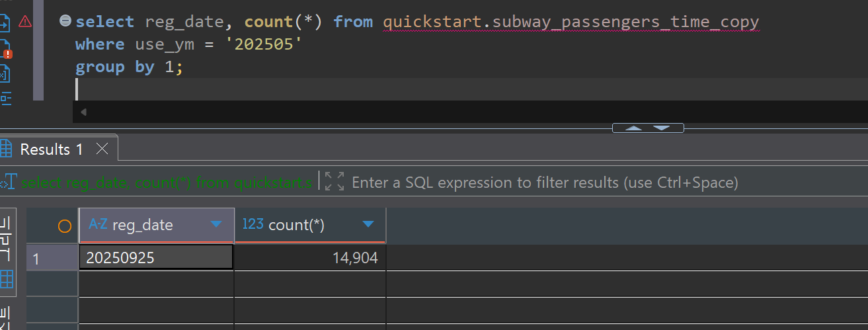Screen dimensions: 868x330
Task: Open the count(*) column filter dropdown
Action: click(368, 225)
